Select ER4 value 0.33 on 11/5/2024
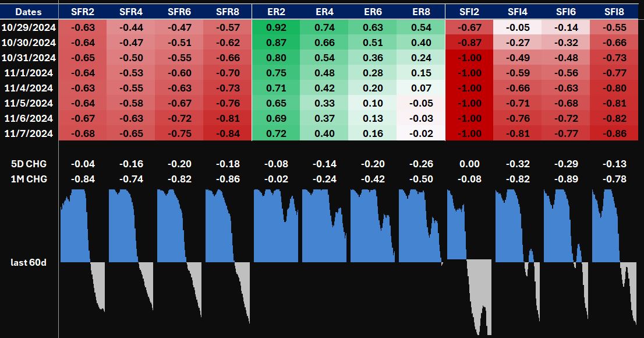Screen dimensions: 644x338 click(324, 103)
